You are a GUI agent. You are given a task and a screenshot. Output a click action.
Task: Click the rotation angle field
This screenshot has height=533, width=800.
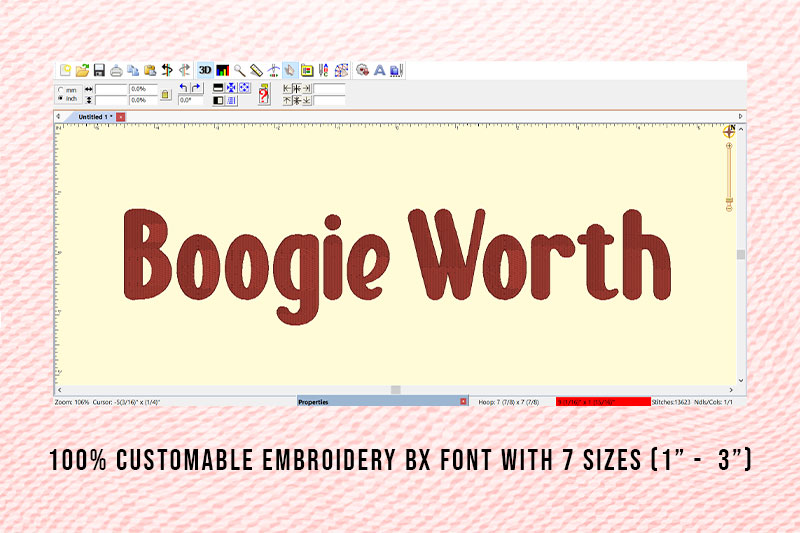click(x=191, y=100)
